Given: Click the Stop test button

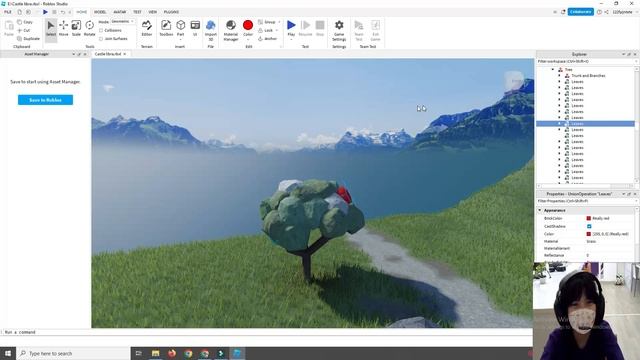Looking at the screenshot, I should [320, 28].
